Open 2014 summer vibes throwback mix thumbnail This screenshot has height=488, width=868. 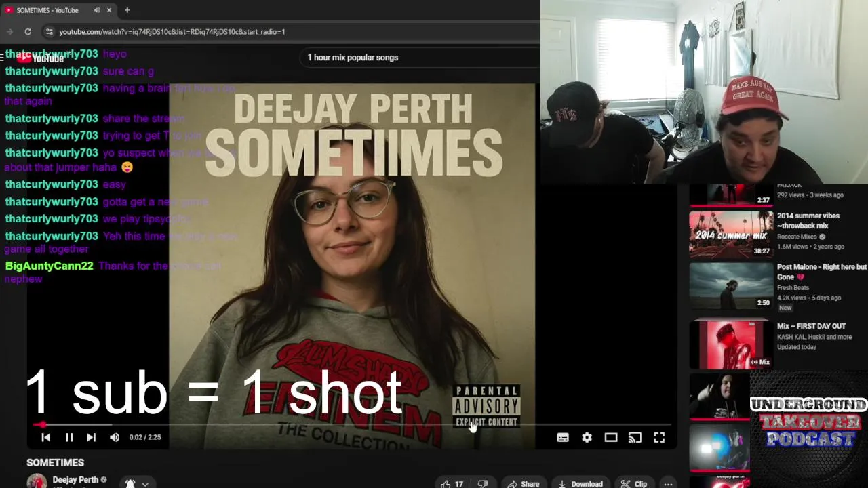731,234
